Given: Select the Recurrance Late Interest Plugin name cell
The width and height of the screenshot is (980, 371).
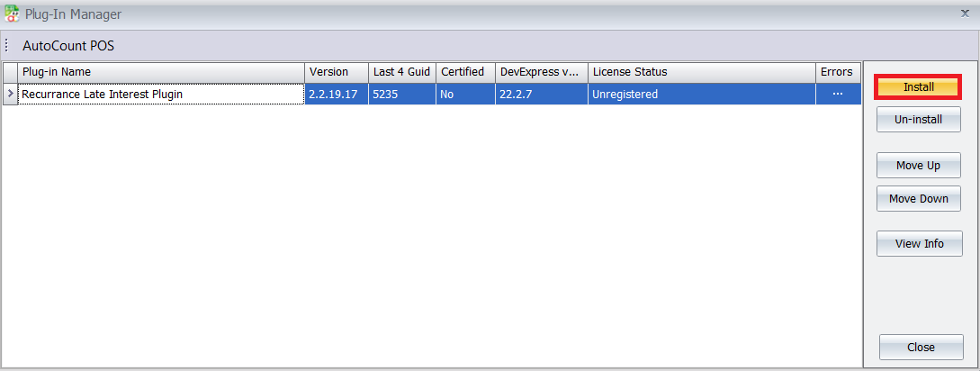Looking at the screenshot, I should 160,94.
